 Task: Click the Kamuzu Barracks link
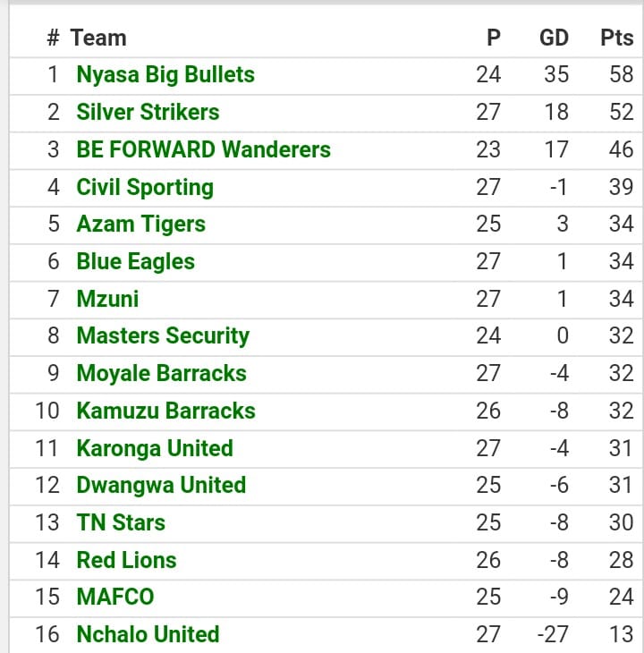(166, 411)
